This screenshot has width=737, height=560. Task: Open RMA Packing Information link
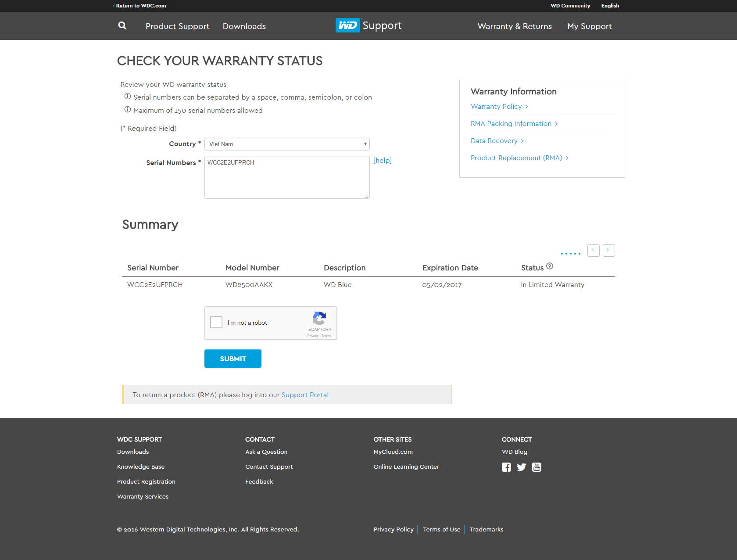(x=514, y=124)
